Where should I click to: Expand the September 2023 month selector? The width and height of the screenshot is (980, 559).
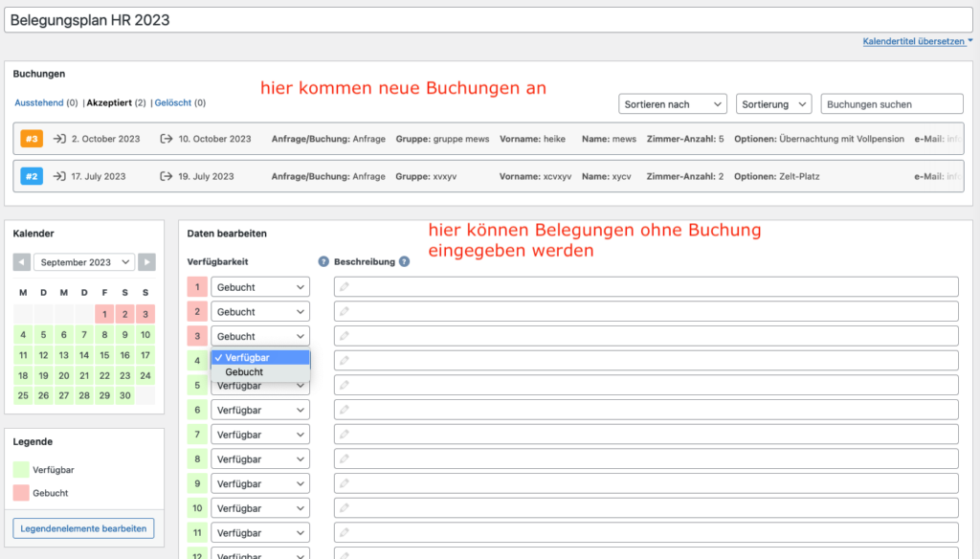coord(84,262)
